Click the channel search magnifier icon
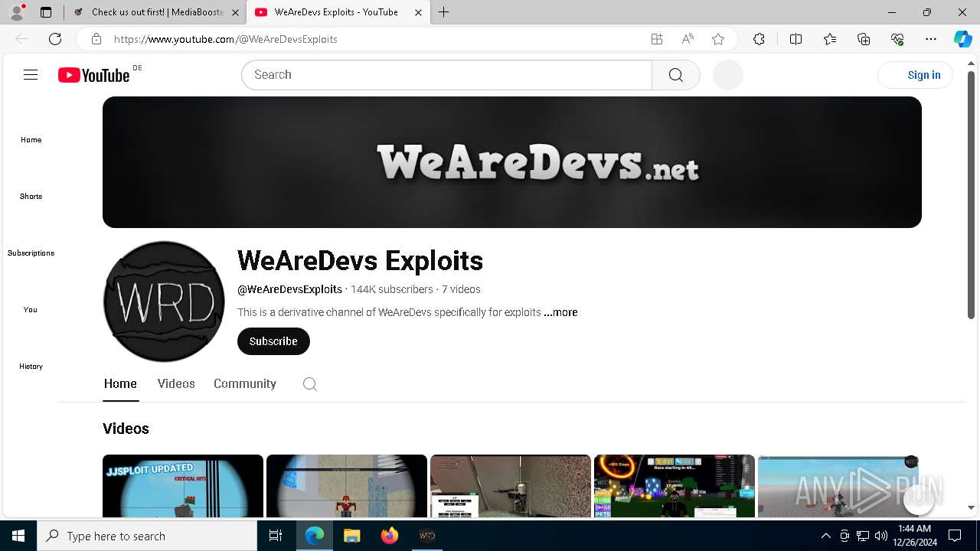This screenshot has height=551, width=980. (x=310, y=384)
